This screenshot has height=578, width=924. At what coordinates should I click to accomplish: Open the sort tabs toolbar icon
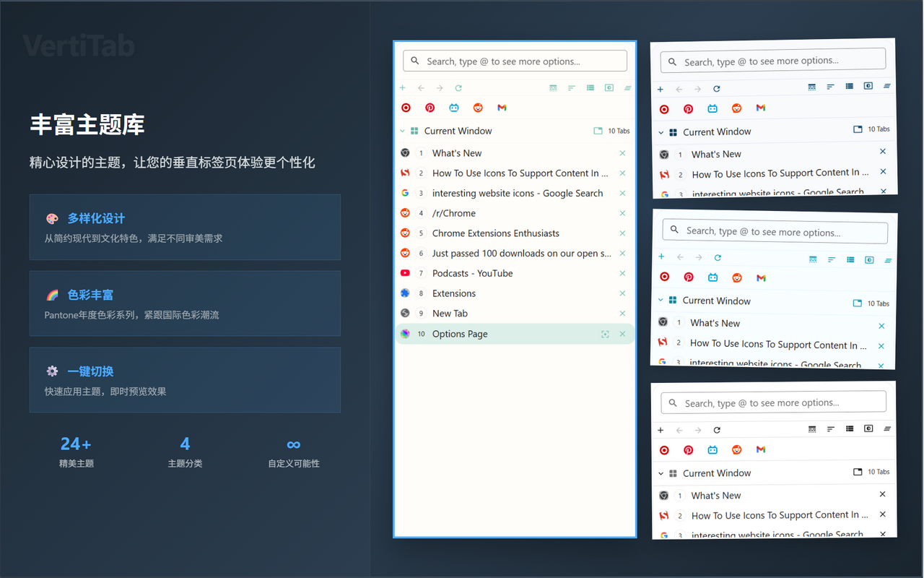[x=571, y=87]
